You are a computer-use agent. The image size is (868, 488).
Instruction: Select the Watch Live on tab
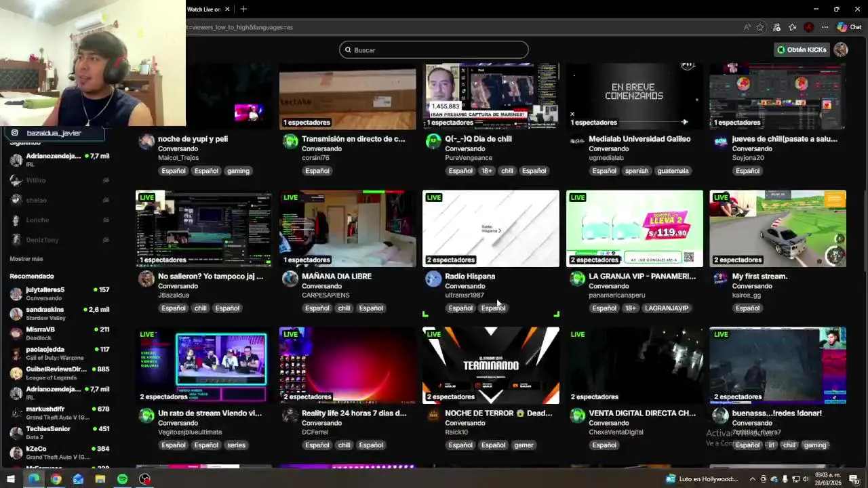[203, 9]
